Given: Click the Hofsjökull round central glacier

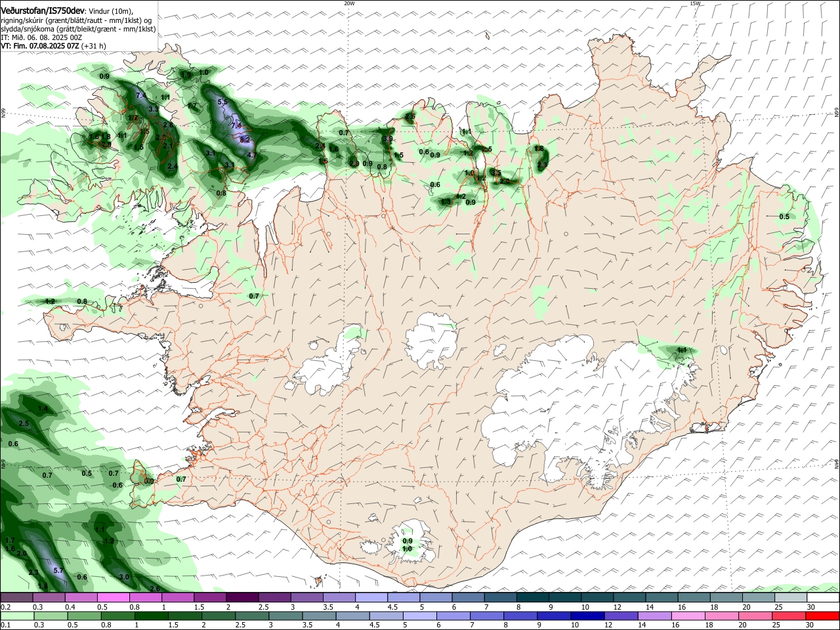Looking at the screenshot, I should (431, 339).
